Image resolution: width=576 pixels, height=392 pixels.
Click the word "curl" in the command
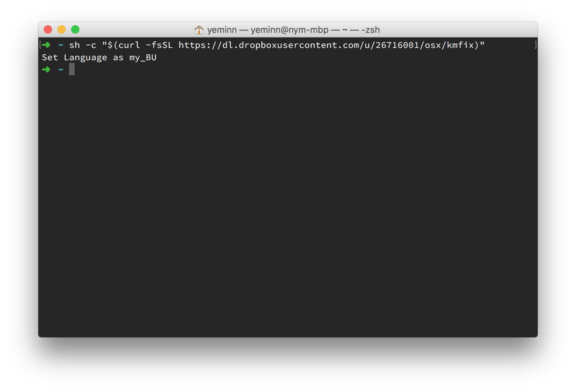(129, 45)
